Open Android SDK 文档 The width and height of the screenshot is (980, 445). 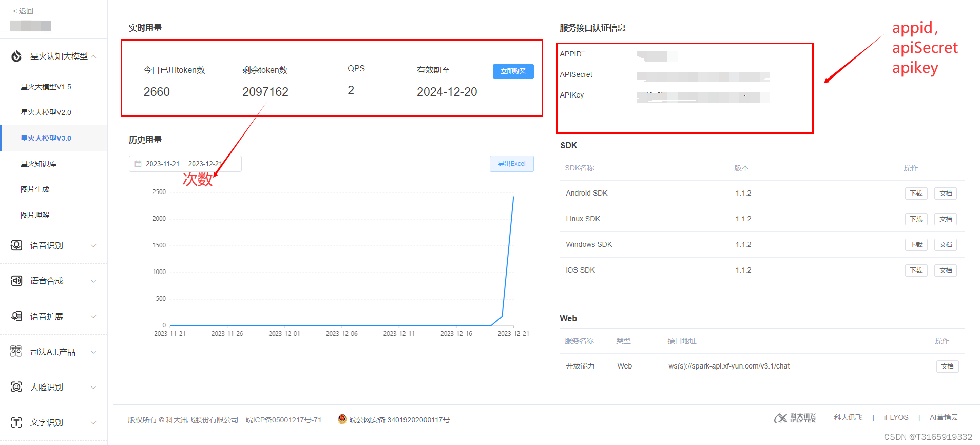(945, 194)
